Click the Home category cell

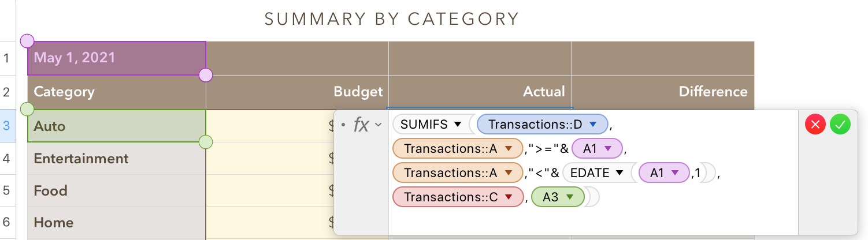[116, 223]
